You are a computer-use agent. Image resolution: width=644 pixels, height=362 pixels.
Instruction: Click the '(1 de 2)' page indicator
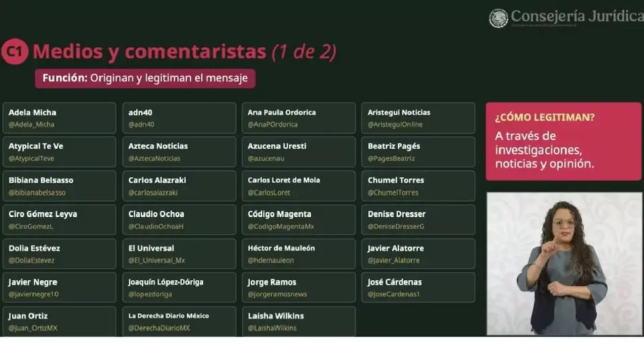pos(304,52)
